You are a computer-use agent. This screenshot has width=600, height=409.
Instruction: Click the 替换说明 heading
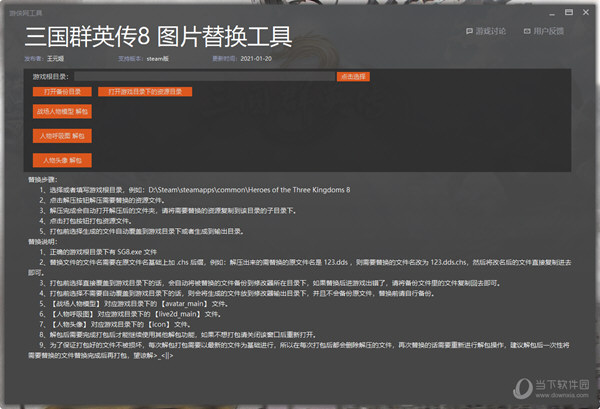click(42, 241)
